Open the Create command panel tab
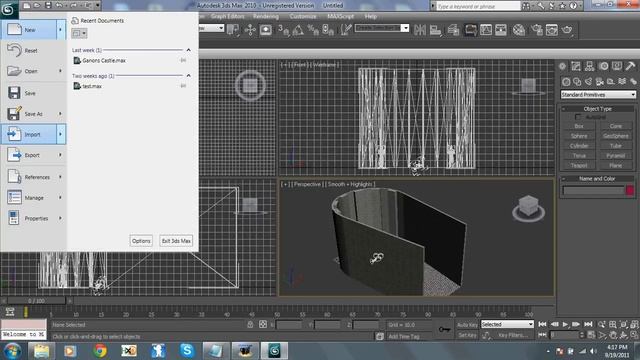Viewport: 640px width, 360px height. pyautogui.click(x=562, y=66)
